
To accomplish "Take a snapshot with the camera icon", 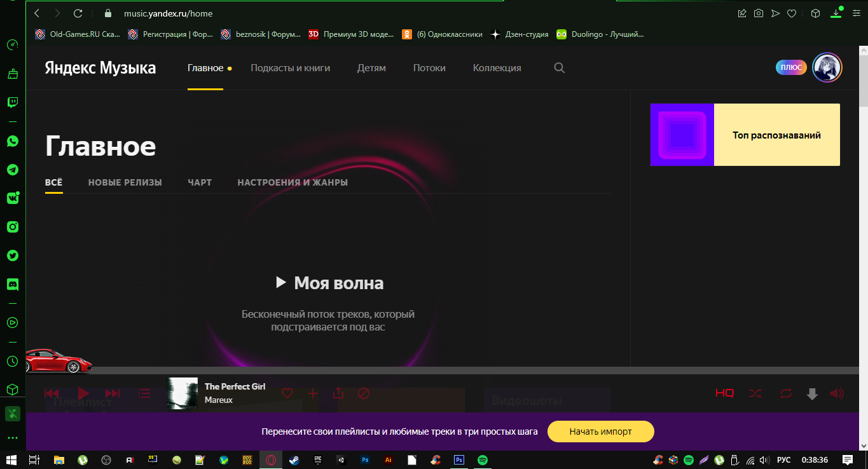I will tap(759, 13).
